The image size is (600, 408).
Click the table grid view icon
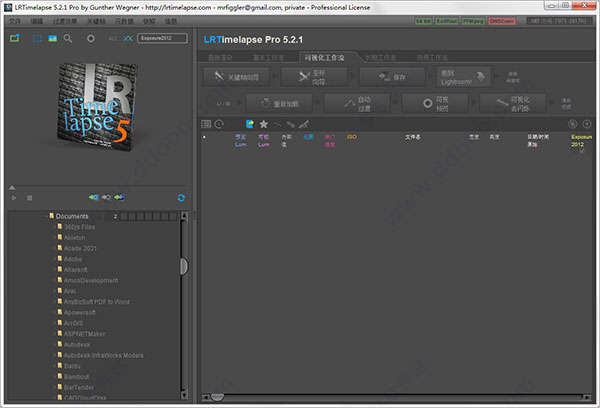(x=206, y=124)
